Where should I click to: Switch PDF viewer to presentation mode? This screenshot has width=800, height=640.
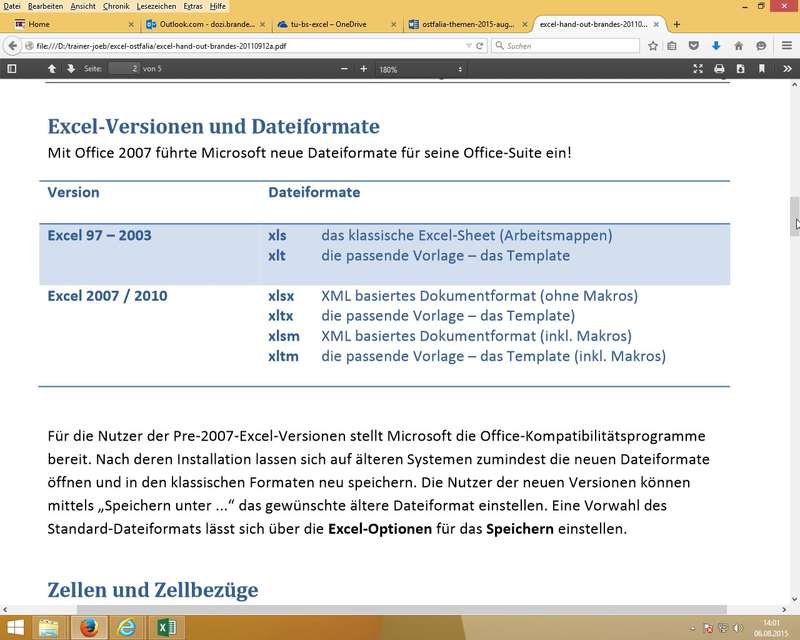coord(699,69)
